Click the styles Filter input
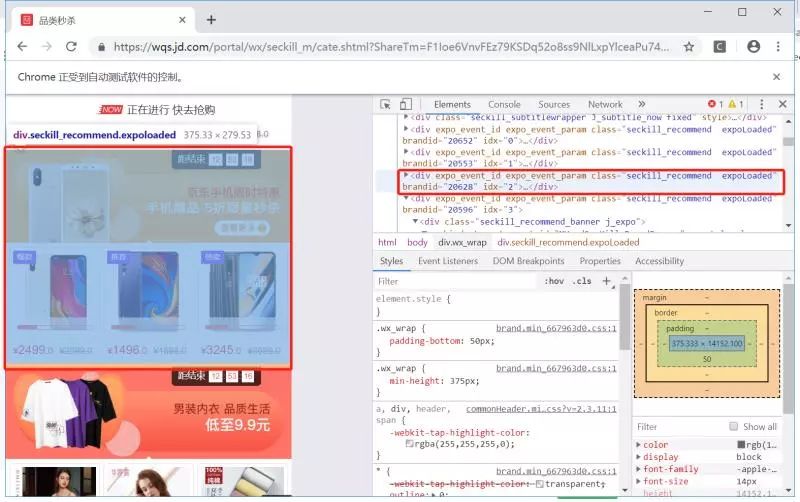Viewport: 800px width, 502px height. [454, 281]
